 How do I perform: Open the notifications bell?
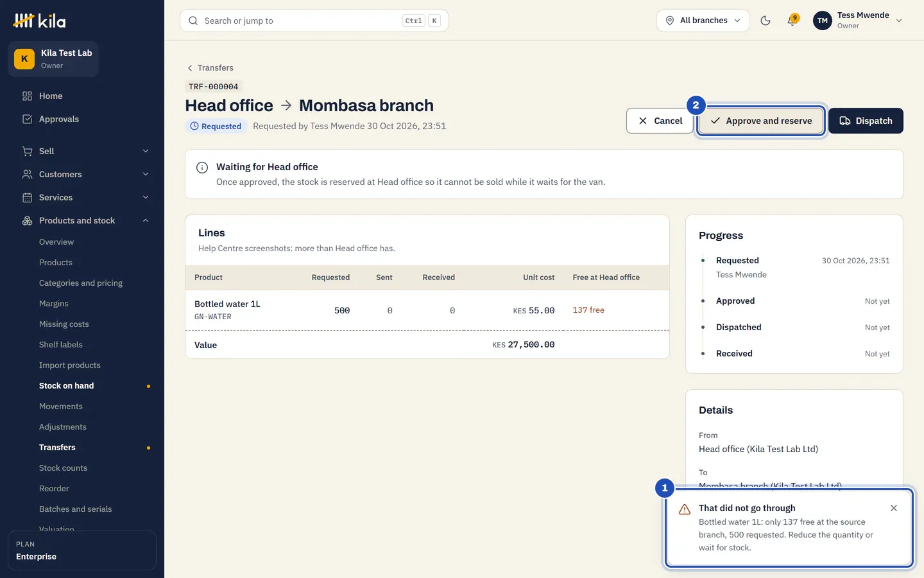[x=792, y=21]
